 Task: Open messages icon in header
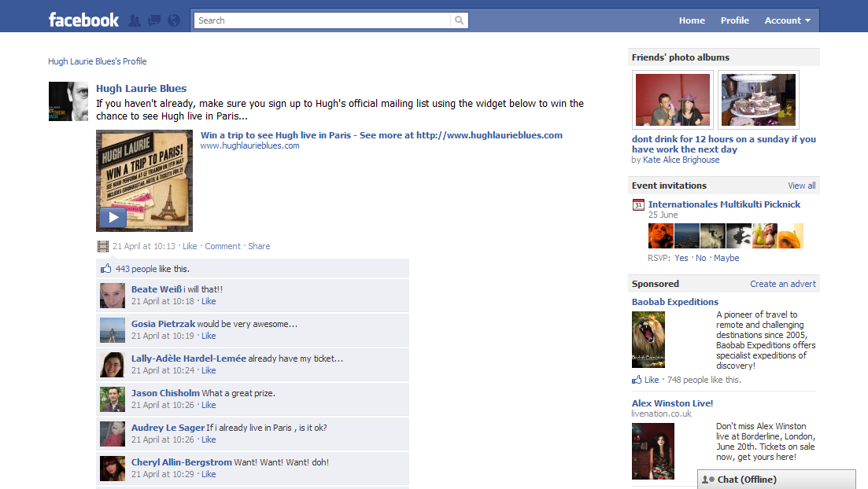(x=154, y=20)
